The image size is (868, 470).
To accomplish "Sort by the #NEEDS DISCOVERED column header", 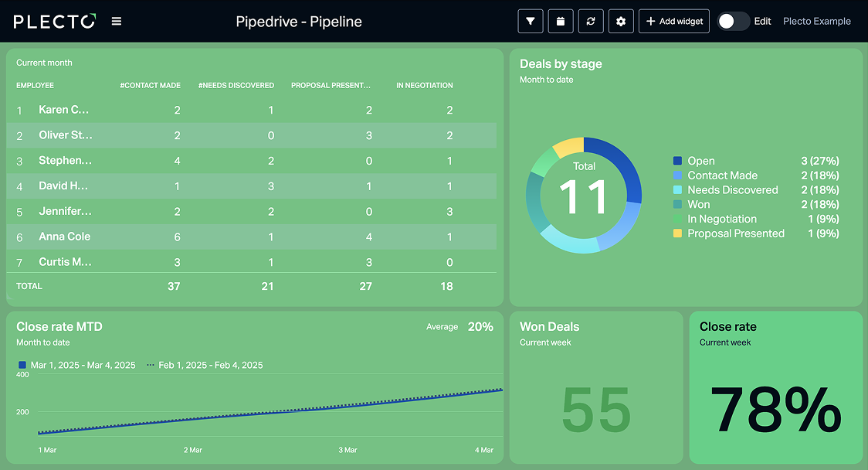I will pyautogui.click(x=236, y=85).
